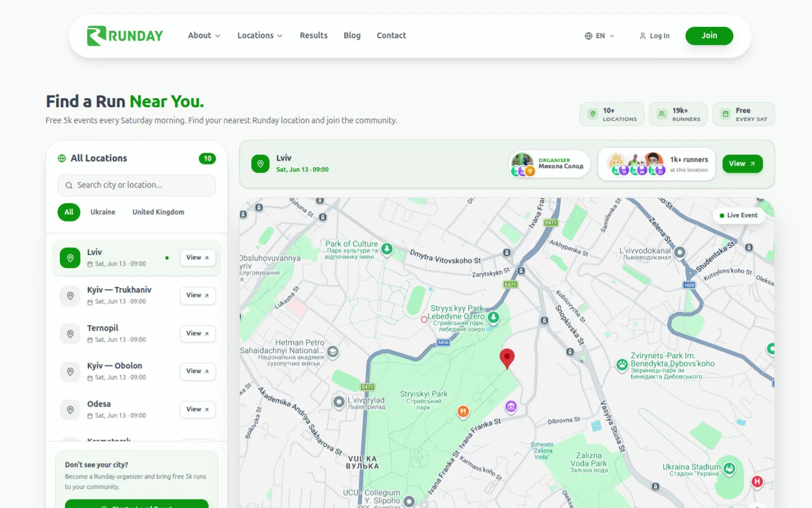Image resolution: width=812 pixels, height=508 pixels.
Task: Click the runners avatar group
Action: click(x=636, y=164)
